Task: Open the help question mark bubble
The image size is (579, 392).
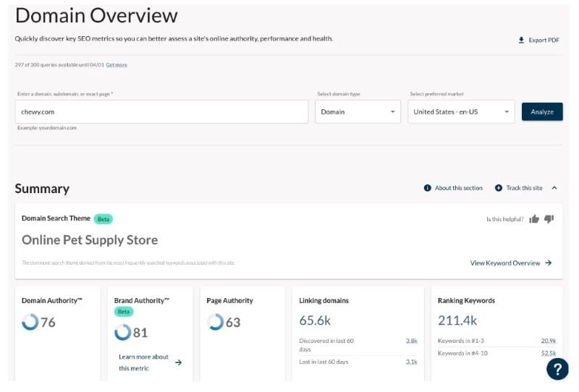Action: coord(557,369)
